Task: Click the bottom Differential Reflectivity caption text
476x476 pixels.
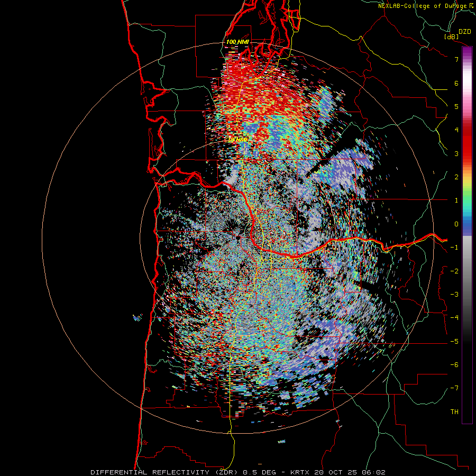Action: click(237, 472)
